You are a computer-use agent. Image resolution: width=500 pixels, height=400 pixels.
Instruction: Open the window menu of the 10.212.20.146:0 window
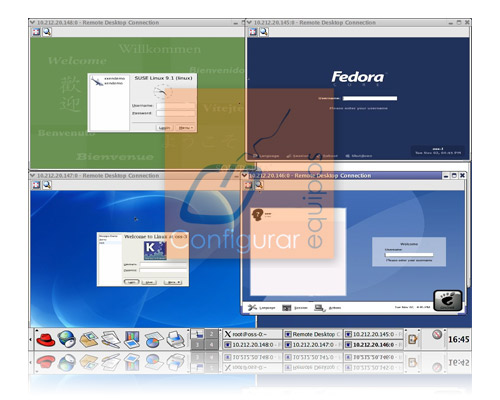(x=245, y=176)
